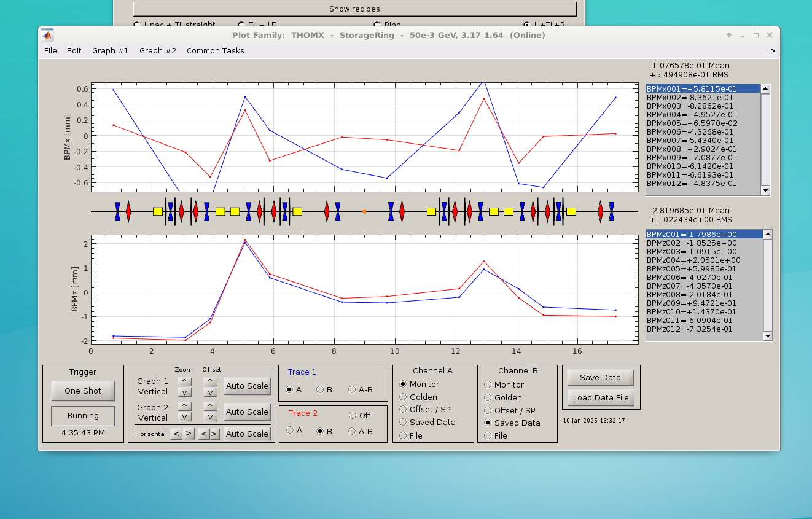Open the Graph #1 menu
812x519 pixels.
click(110, 51)
